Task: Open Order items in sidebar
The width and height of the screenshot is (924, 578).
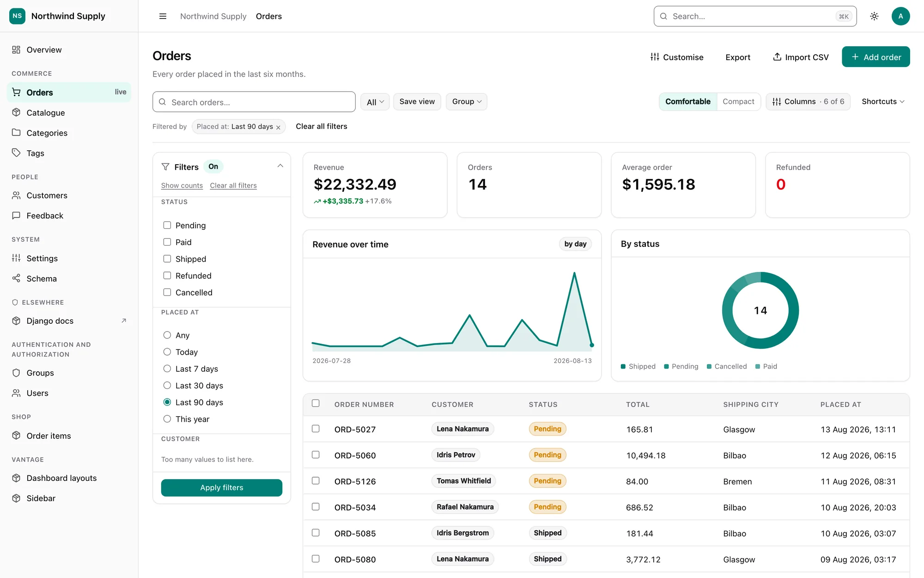Action: pyautogui.click(x=69, y=436)
